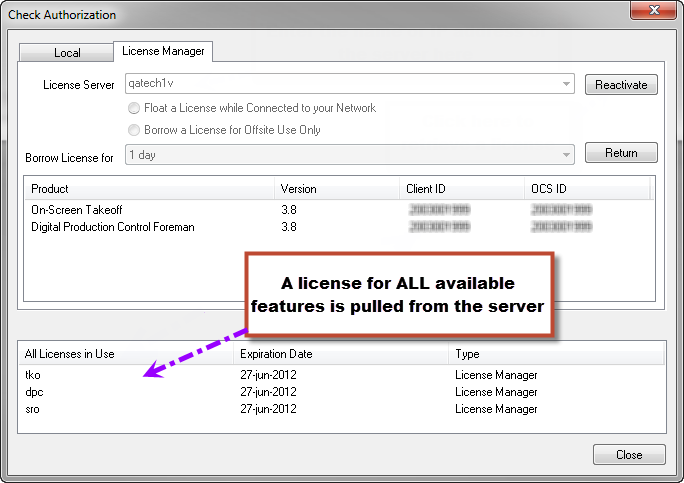Select the sro license row
Viewport: 684px width, 483px height.
342,409
